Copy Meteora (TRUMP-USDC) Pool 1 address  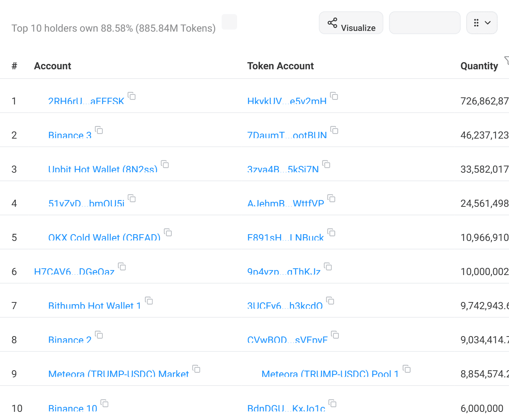[x=407, y=369]
